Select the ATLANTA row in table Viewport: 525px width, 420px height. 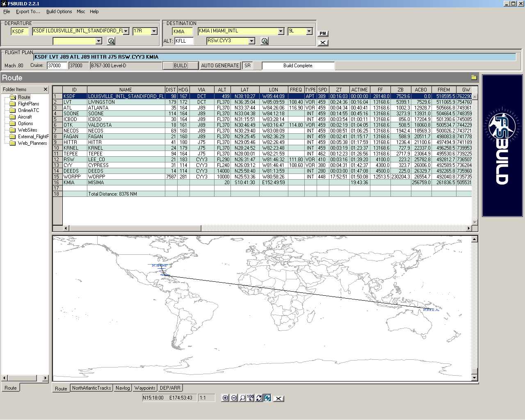click(x=262, y=108)
